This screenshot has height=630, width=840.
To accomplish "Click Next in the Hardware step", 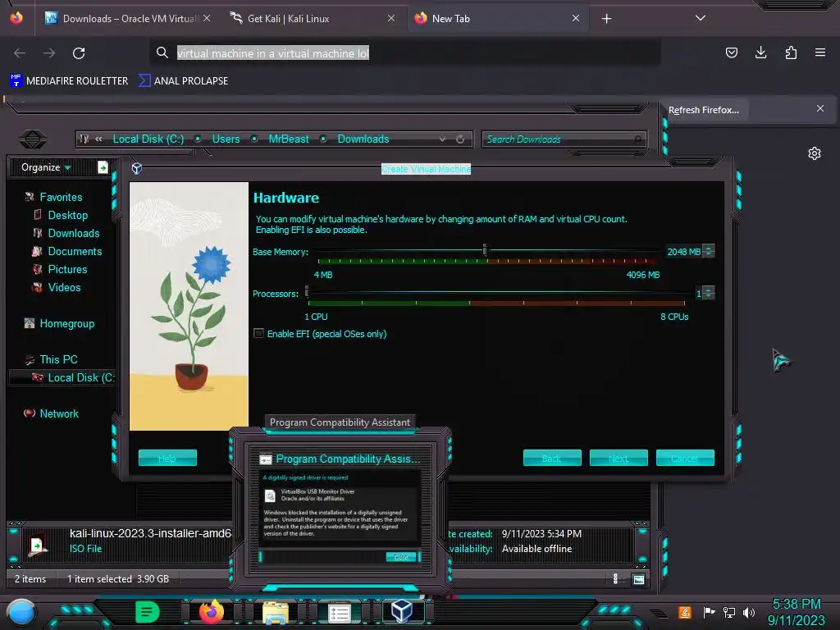I will click(x=619, y=458).
